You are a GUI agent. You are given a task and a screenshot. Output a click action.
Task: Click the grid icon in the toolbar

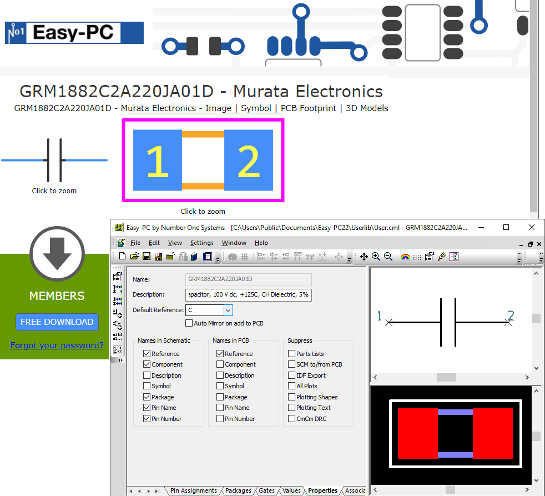tap(245, 257)
